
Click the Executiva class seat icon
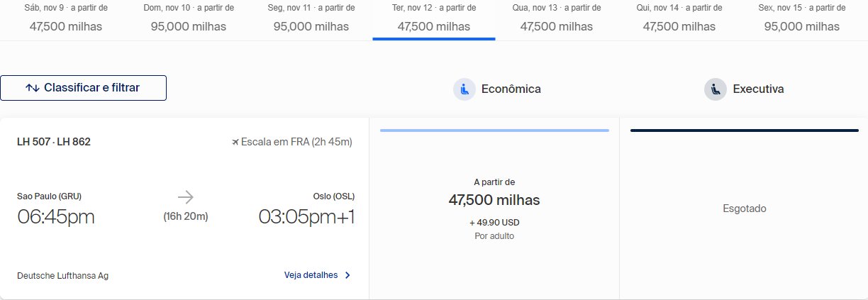point(716,89)
